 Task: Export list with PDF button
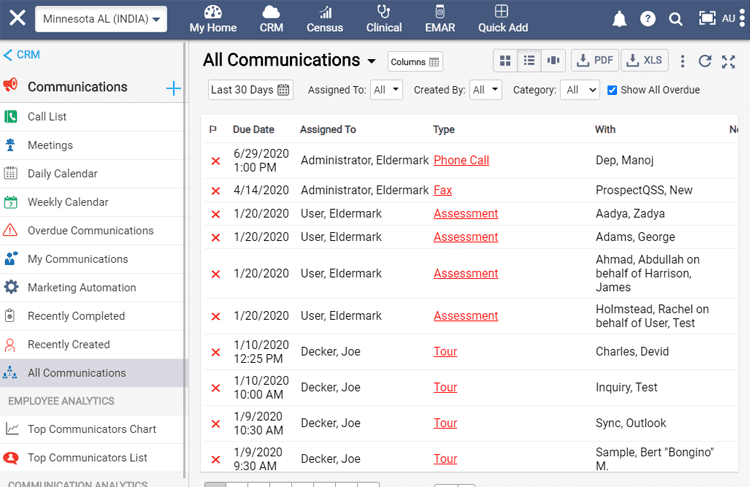click(x=595, y=61)
